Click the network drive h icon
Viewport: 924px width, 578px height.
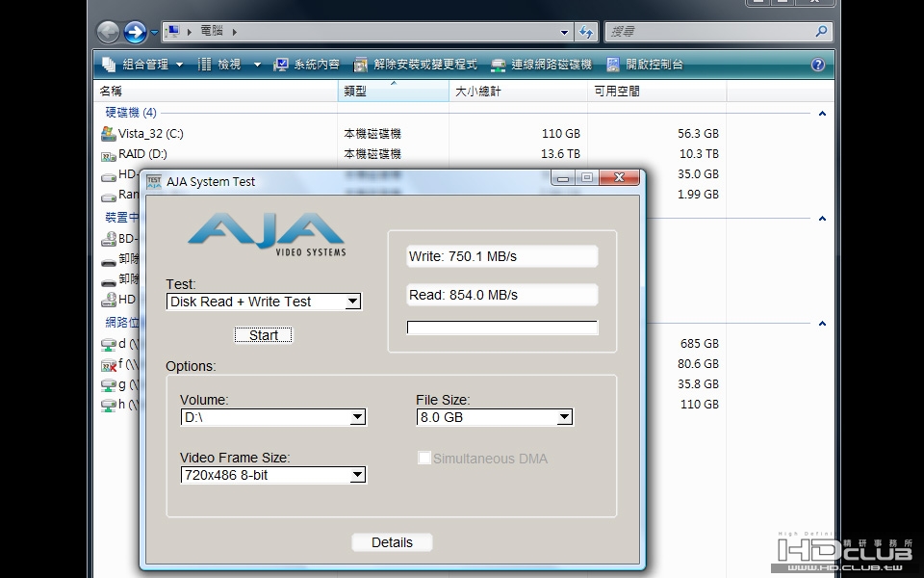point(109,406)
